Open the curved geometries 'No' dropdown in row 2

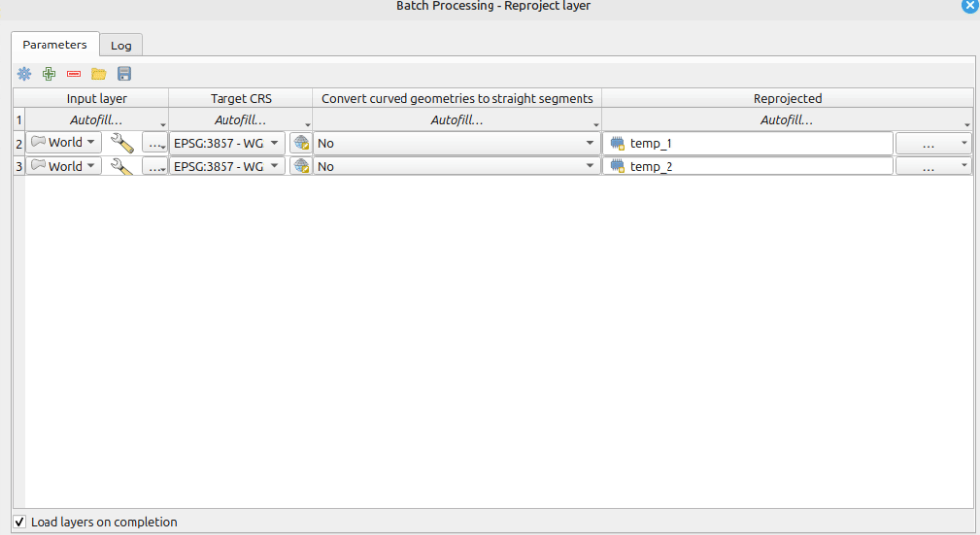tap(457, 143)
